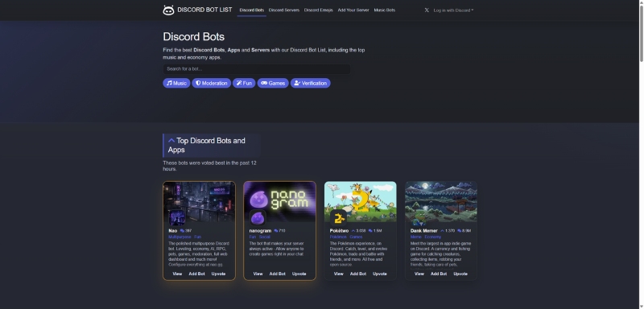The width and height of the screenshot is (644, 309).
Task: View the Dank Memer bot page
Action: 419,274
